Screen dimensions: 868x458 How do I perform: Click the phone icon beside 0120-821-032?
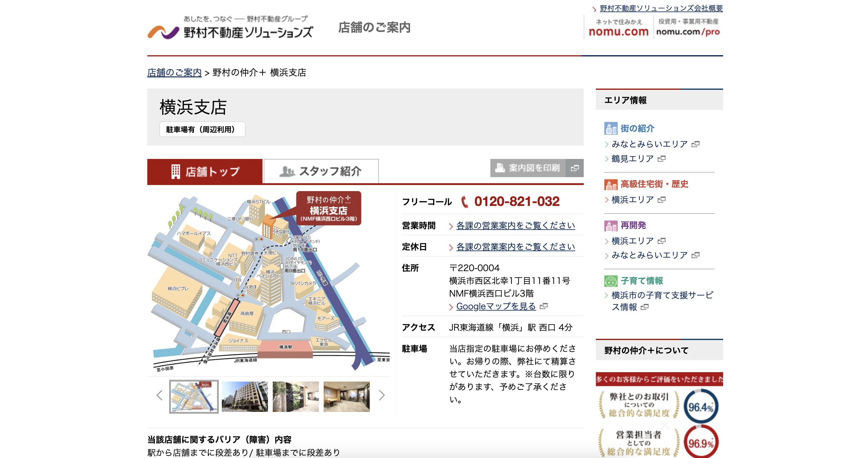coord(464,202)
